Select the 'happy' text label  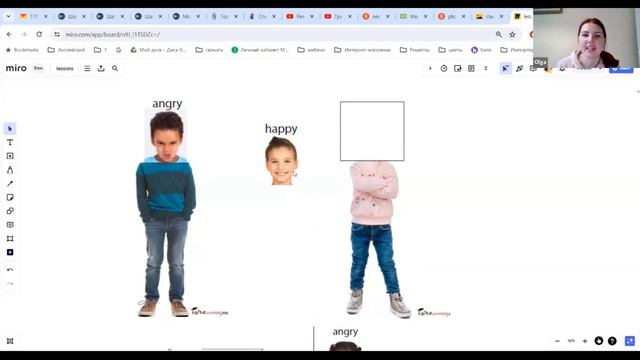(281, 129)
